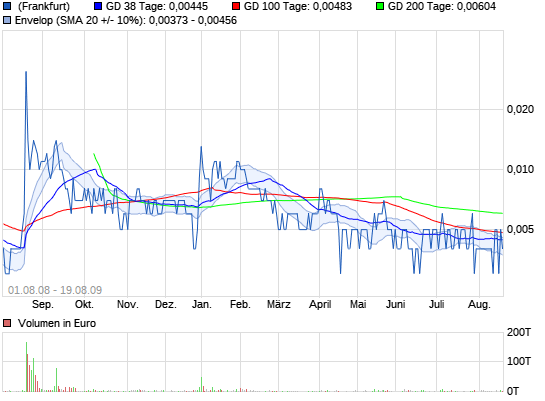545x401 pixels.
Task: Click the red Volumen in Euro swatch
Action: tap(7, 323)
